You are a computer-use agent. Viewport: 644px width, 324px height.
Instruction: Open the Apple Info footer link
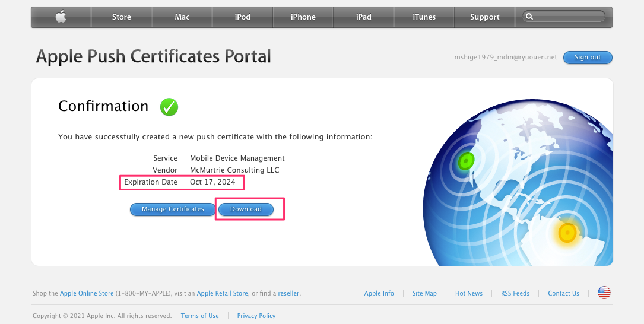pyautogui.click(x=379, y=293)
